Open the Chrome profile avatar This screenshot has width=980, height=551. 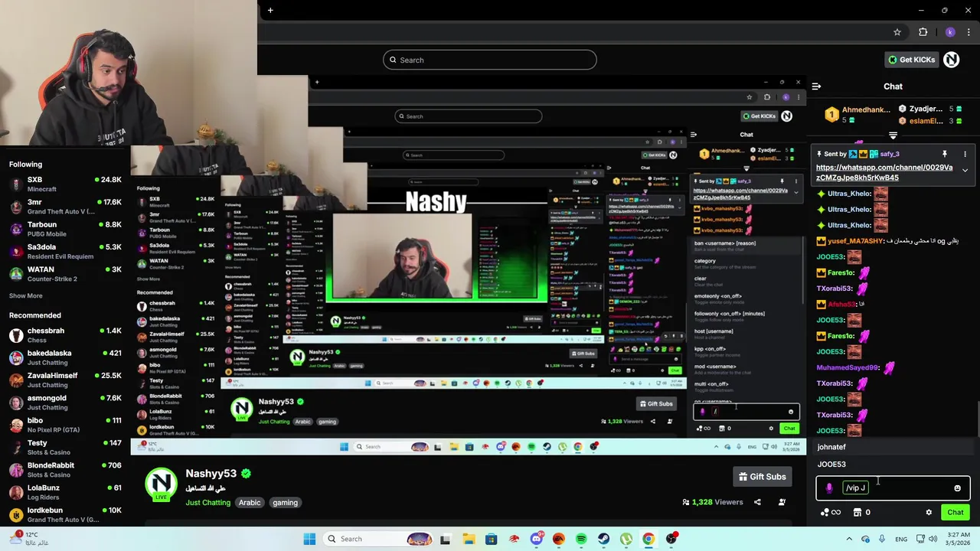950,32
